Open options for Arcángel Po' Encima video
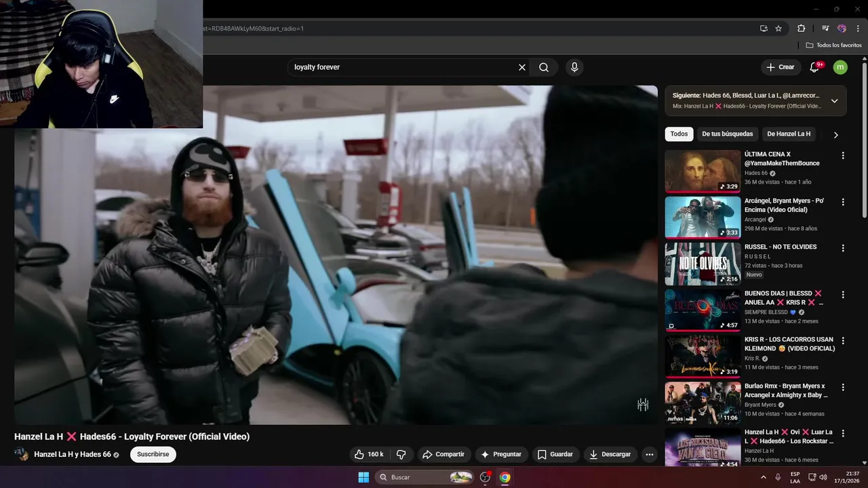The height and width of the screenshot is (488, 868). click(x=843, y=202)
